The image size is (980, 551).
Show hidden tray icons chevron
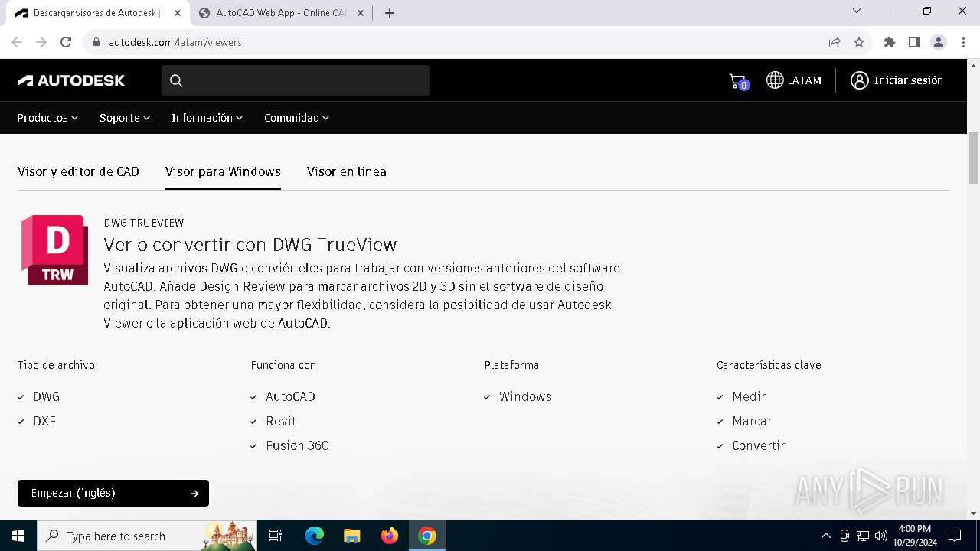[x=825, y=536]
